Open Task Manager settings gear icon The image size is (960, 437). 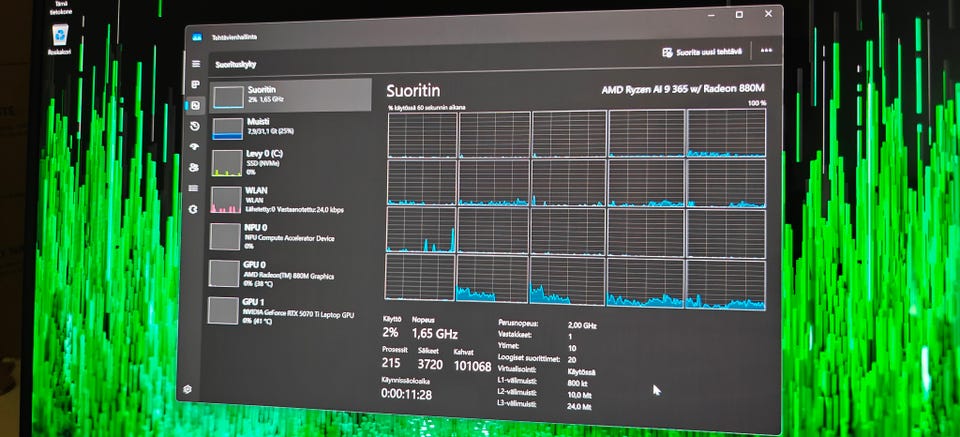tap(187, 389)
